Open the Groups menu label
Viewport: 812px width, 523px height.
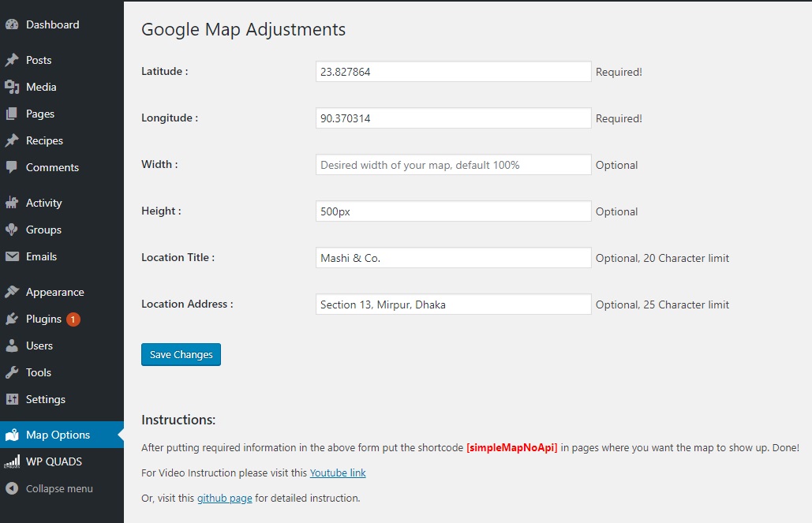[x=43, y=230]
